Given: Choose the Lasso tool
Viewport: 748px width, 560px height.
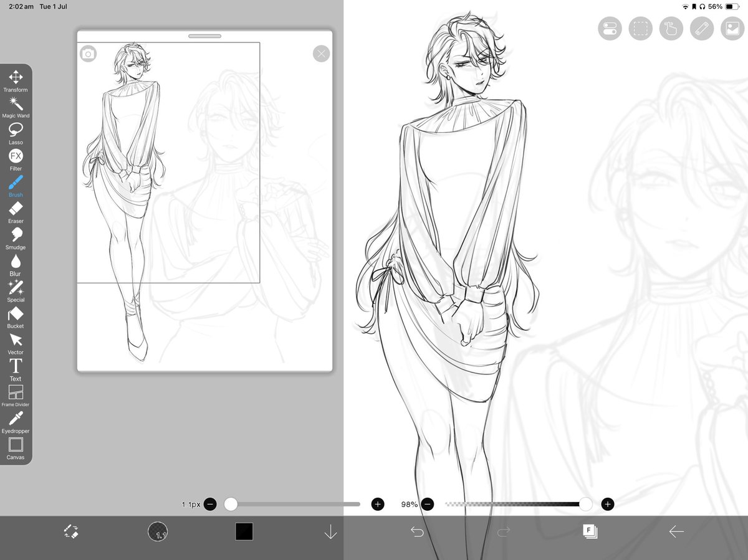Looking at the screenshot, I should [16, 133].
